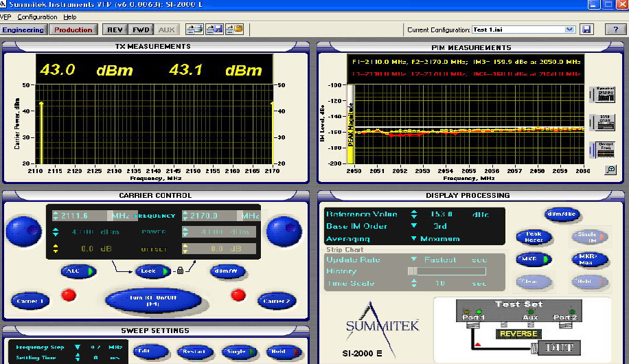Adjust the Time Scale stepper arrows
Image resolution: width=629 pixels, height=364 pixels.
(413, 284)
